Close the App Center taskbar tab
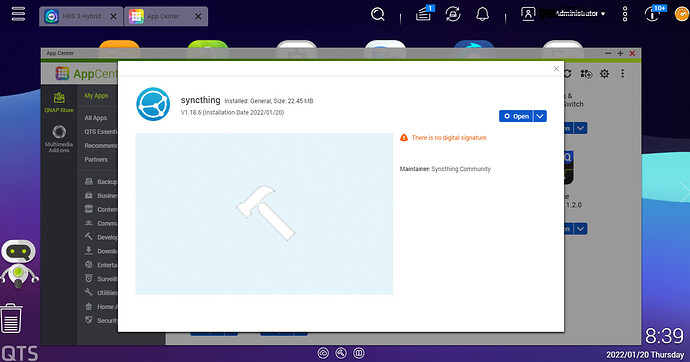The width and height of the screenshot is (690, 362). click(198, 16)
